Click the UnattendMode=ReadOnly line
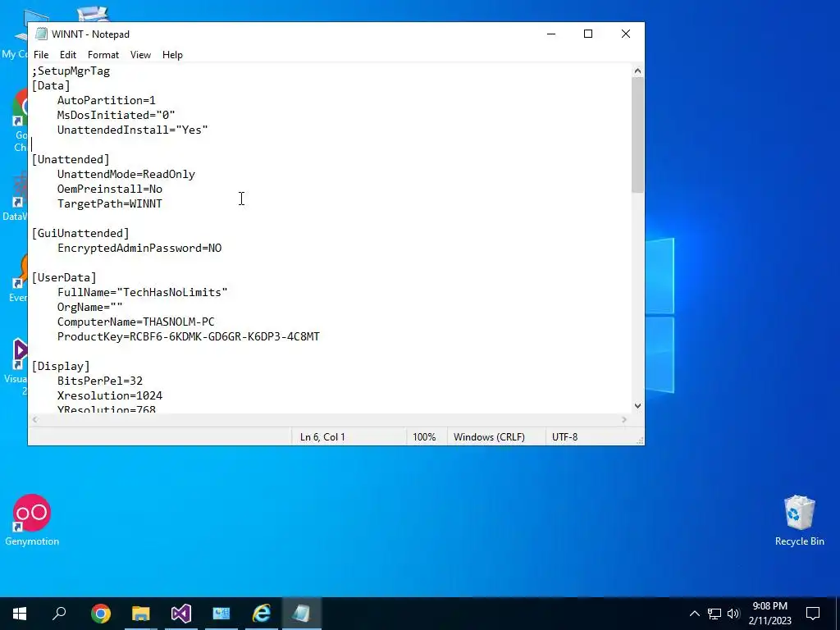The height and width of the screenshot is (630, 840). point(126,174)
